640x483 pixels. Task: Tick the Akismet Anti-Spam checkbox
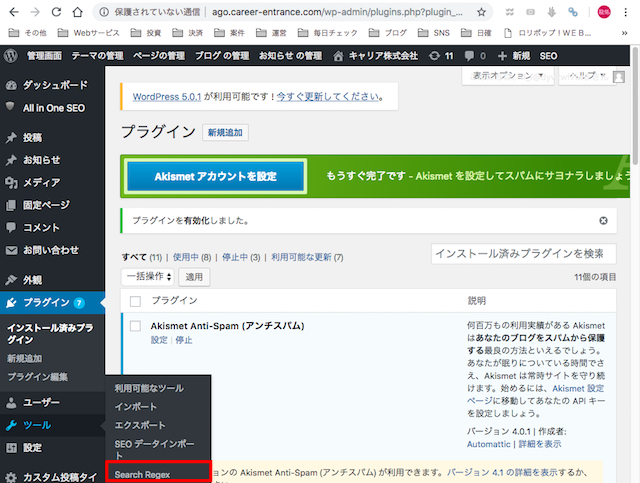[x=135, y=326]
